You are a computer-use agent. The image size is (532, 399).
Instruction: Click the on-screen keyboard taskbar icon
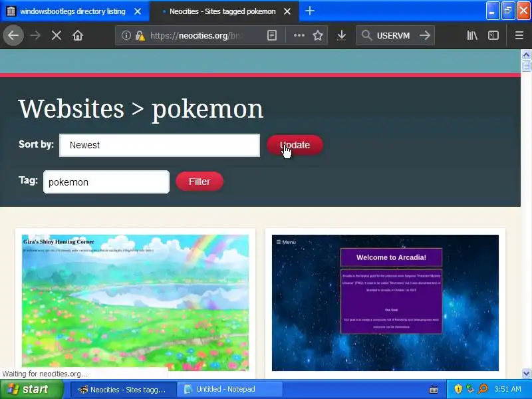(434, 390)
